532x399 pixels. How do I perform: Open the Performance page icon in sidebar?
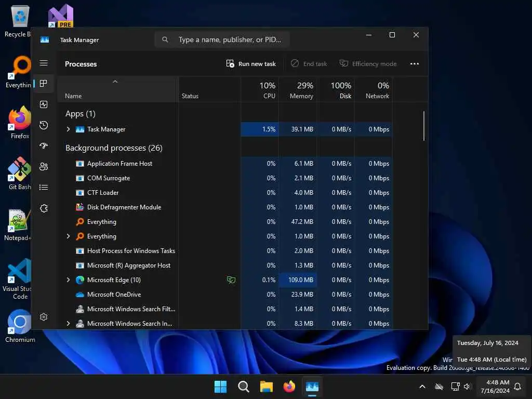[x=44, y=104]
